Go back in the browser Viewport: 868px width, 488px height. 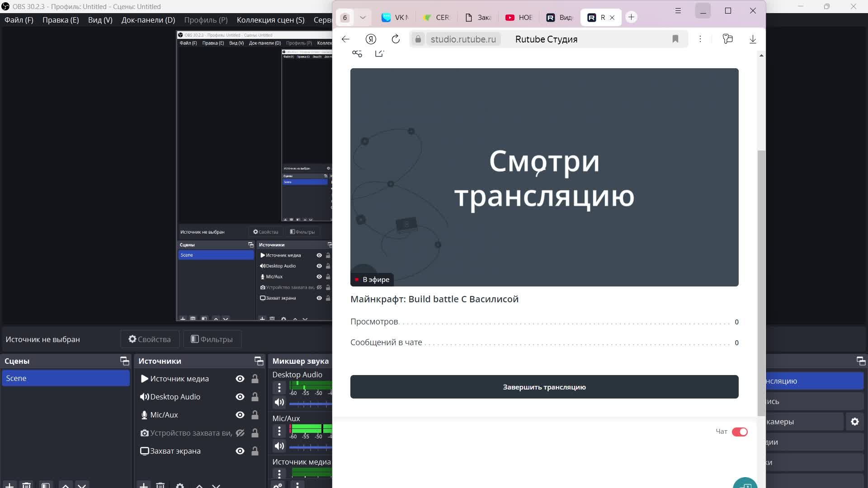[345, 39]
